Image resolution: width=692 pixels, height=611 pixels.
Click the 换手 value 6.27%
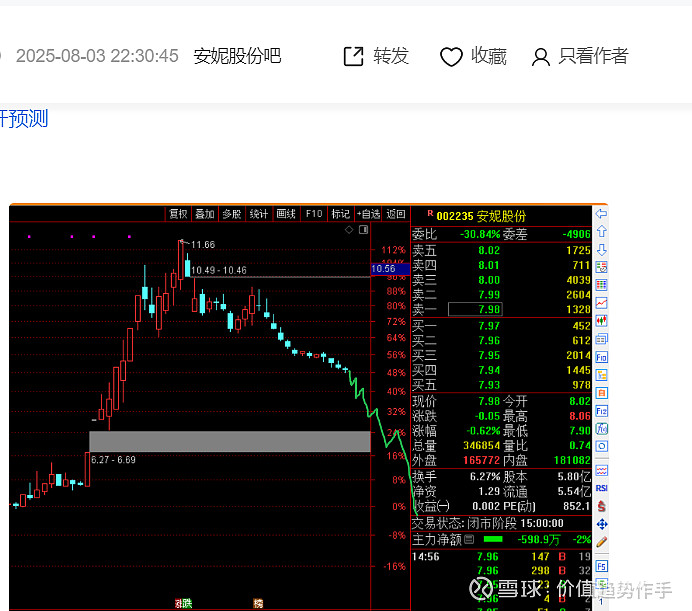click(485, 477)
